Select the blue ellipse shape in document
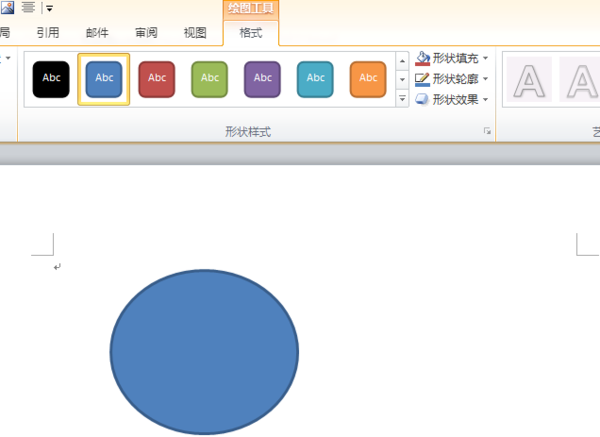The image size is (600, 437). click(204, 352)
